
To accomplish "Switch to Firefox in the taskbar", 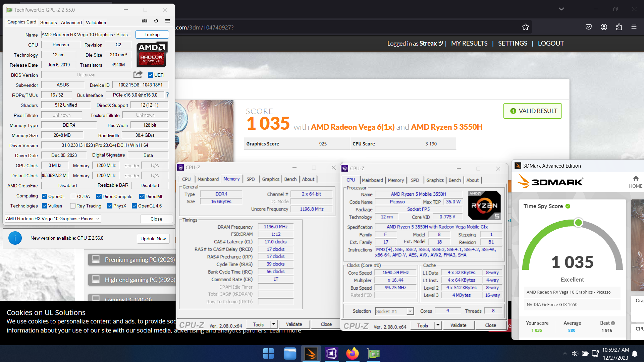I will [x=353, y=354].
